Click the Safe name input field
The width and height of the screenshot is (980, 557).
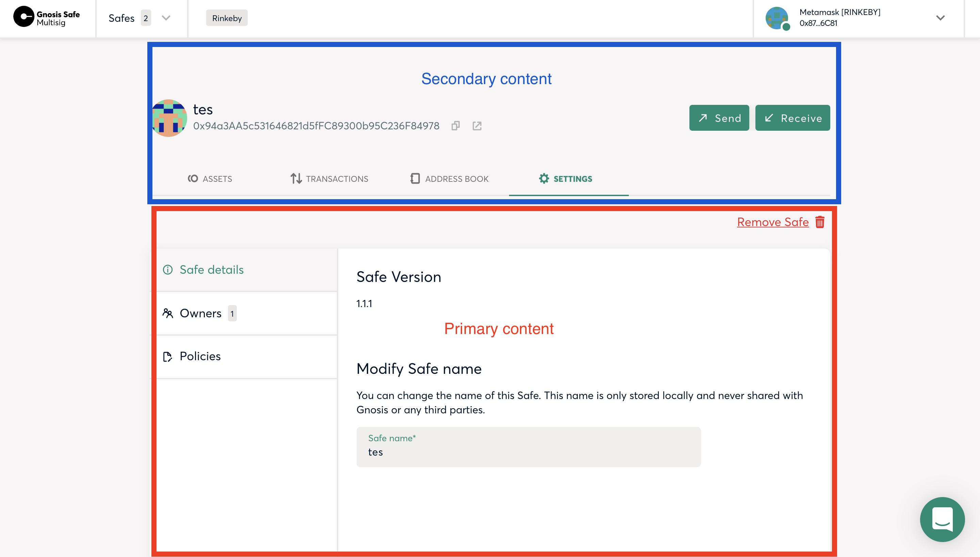click(x=528, y=447)
